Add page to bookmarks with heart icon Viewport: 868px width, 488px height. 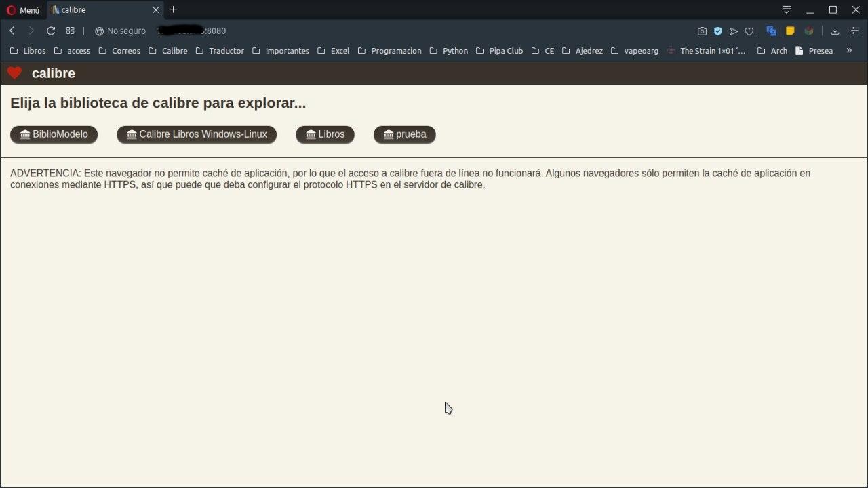coord(749,30)
